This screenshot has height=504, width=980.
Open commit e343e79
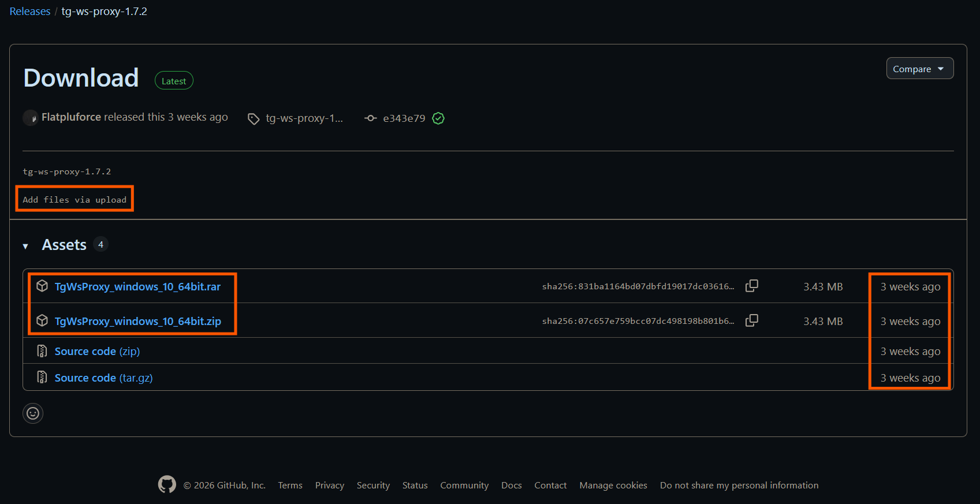(x=404, y=118)
